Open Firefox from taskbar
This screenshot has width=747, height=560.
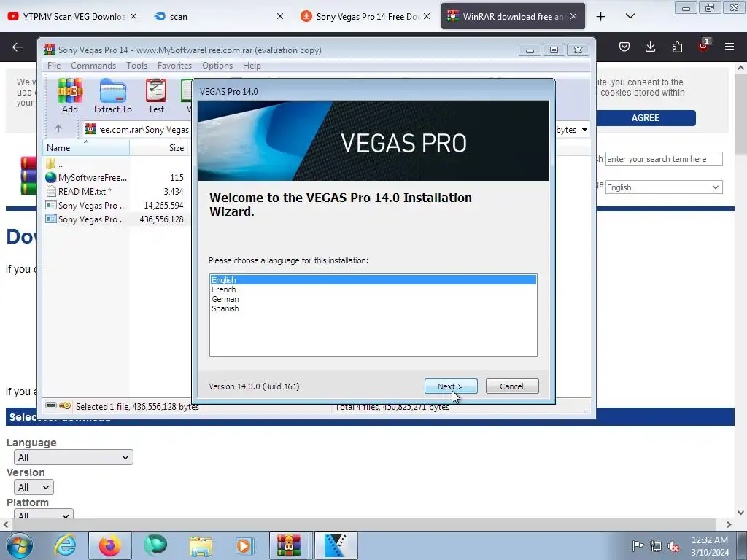tap(110, 545)
